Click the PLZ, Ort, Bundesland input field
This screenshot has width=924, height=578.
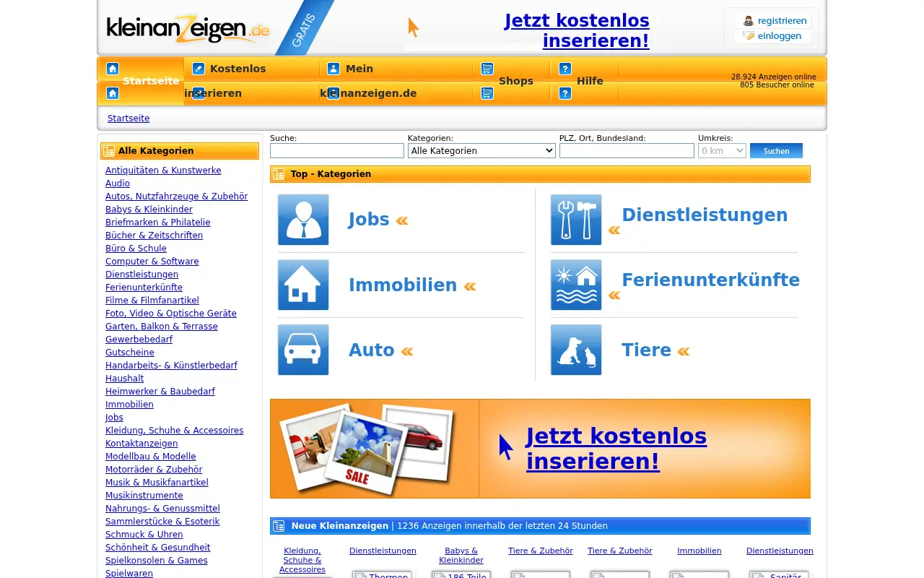(x=627, y=150)
